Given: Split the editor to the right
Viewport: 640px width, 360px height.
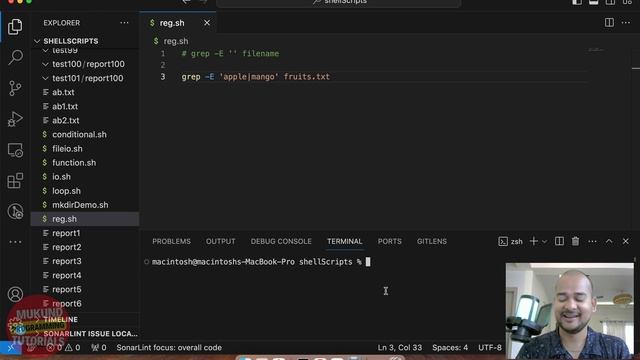Looking at the screenshot, I should click(x=609, y=22).
